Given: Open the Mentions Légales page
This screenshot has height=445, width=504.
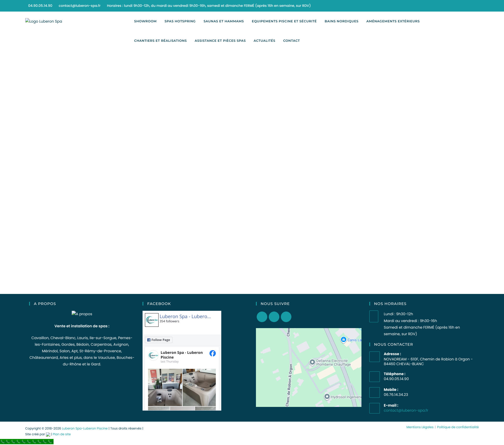Looking at the screenshot, I should pos(420,427).
